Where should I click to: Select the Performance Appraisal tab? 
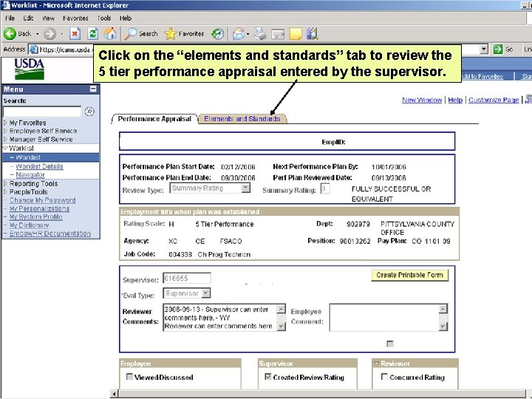pos(154,119)
